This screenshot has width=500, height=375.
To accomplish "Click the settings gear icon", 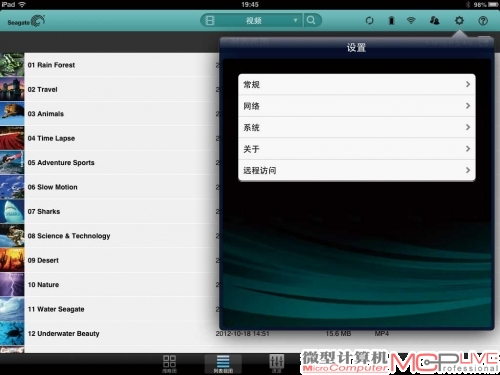I will pyautogui.click(x=459, y=21).
